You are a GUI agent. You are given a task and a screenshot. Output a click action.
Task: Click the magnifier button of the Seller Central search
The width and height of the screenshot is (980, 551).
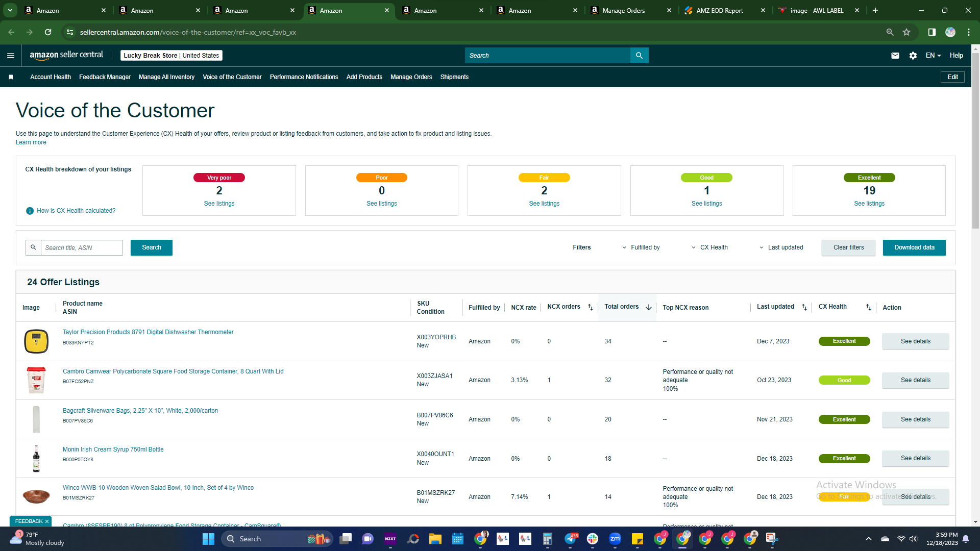(x=639, y=56)
